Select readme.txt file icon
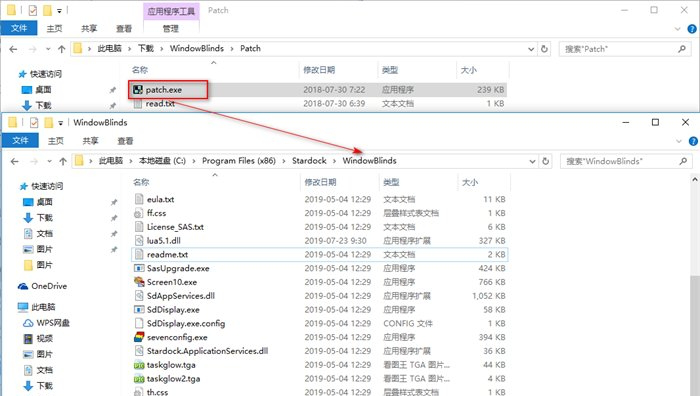This screenshot has height=411, width=700. pos(139,255)
